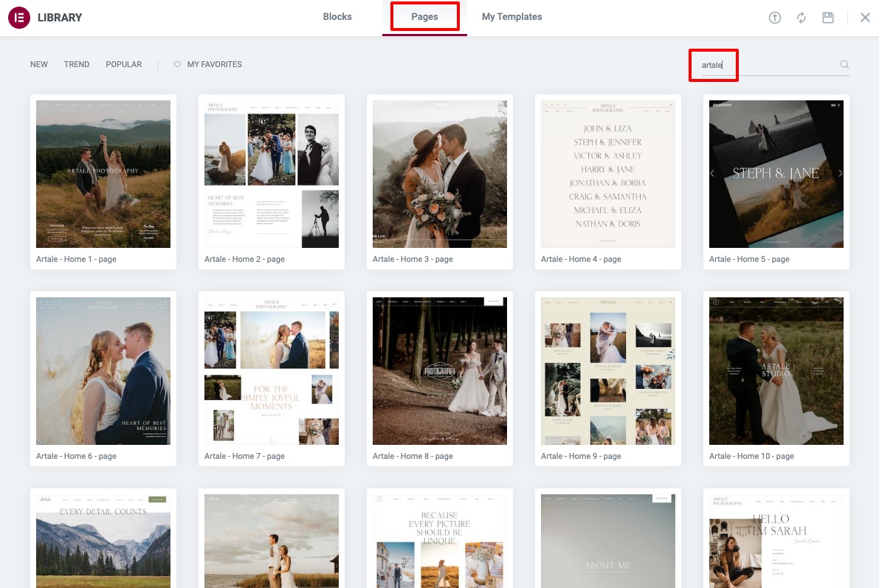This screenshot has height=588, width=879.
Task: Click the Elementor logo icon
Action: click(19, 17)
